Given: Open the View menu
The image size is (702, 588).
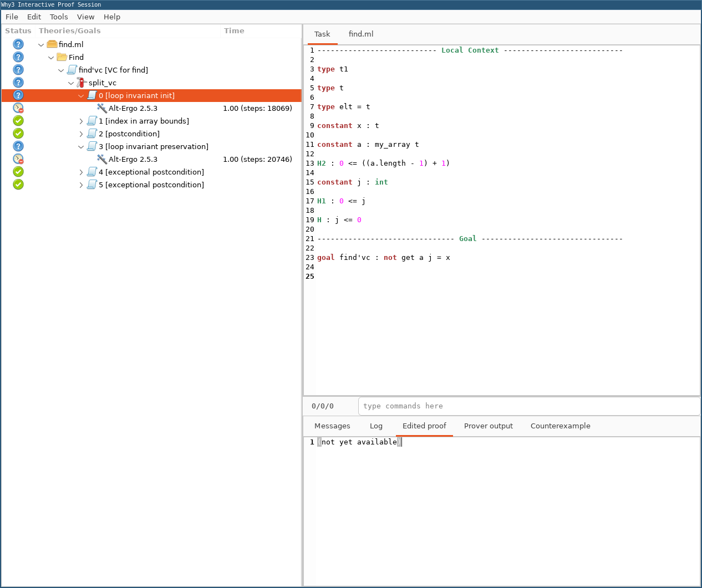Looking at the screenshot, I should pyautogui.click(x=85, y=17).
